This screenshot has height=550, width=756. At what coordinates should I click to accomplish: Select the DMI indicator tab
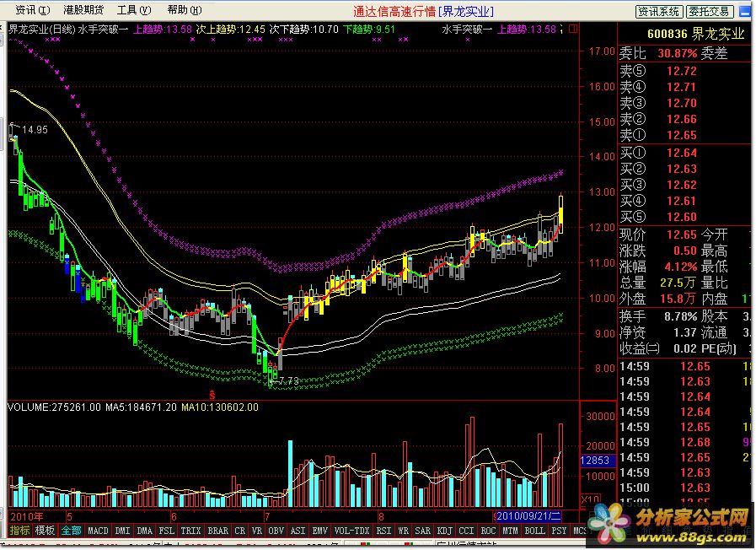[122, 531]
